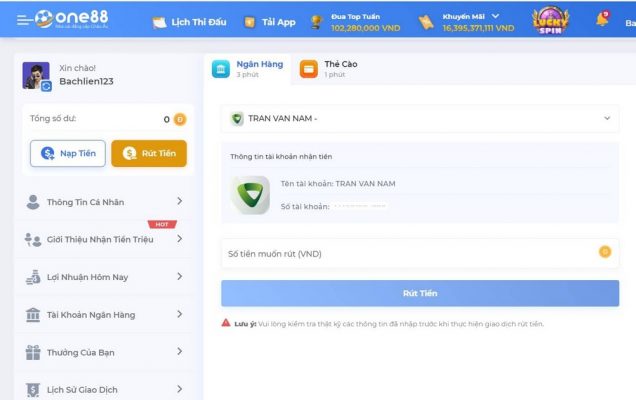Click the Vietcombank logo in account info
This screenshot has height=400, width=636.
pyautogui.click(x=250, y=194)
